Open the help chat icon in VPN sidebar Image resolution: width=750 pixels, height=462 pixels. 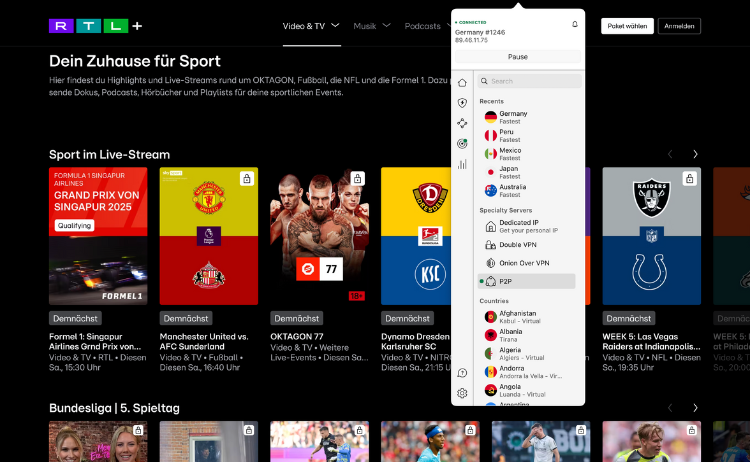(x=462, y=373)
